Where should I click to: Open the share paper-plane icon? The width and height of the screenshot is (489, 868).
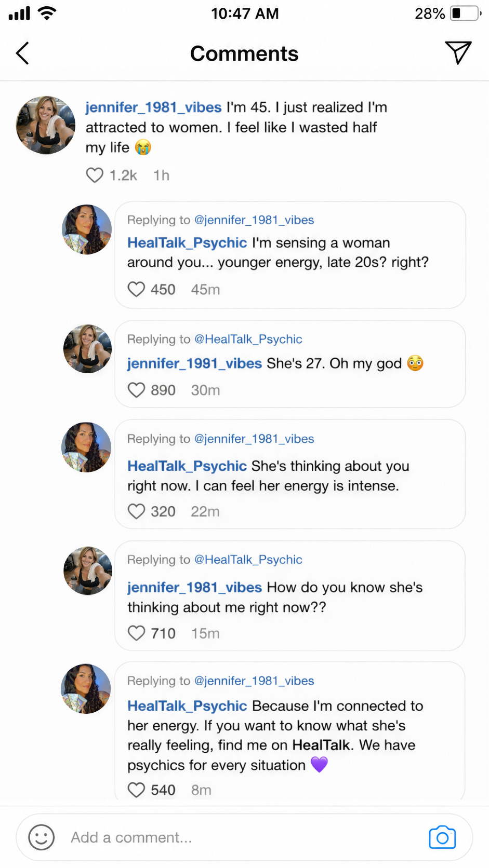tap(458, 52)
